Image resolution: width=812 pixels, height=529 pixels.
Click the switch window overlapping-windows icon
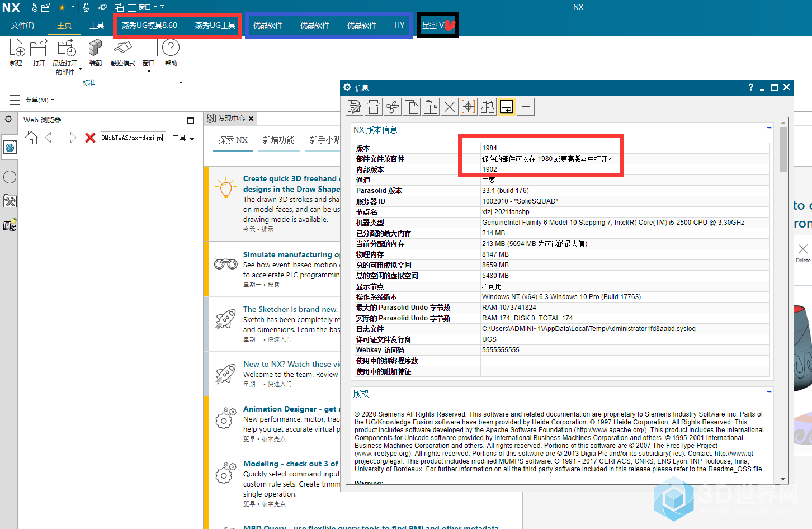[x=119, y=7]
